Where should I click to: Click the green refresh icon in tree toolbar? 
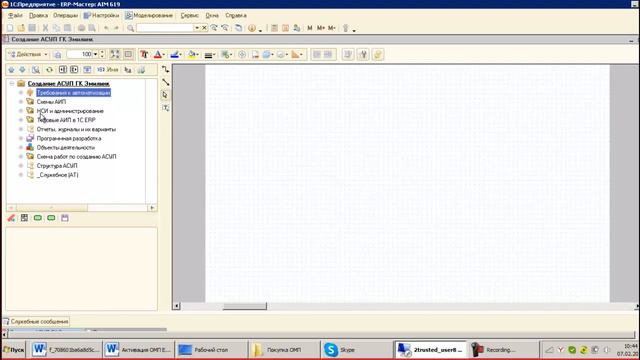point(49,70)
